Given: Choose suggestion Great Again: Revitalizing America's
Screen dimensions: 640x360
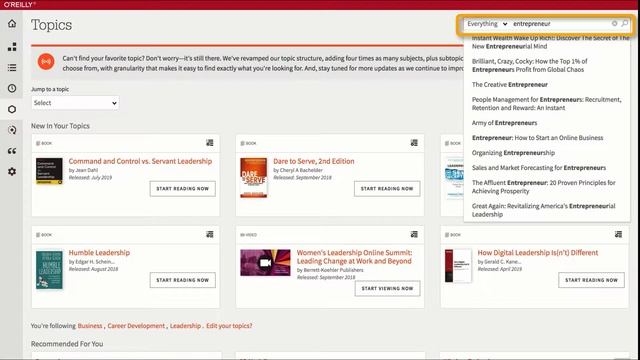Looking at the screenshot, I should 543,210.
